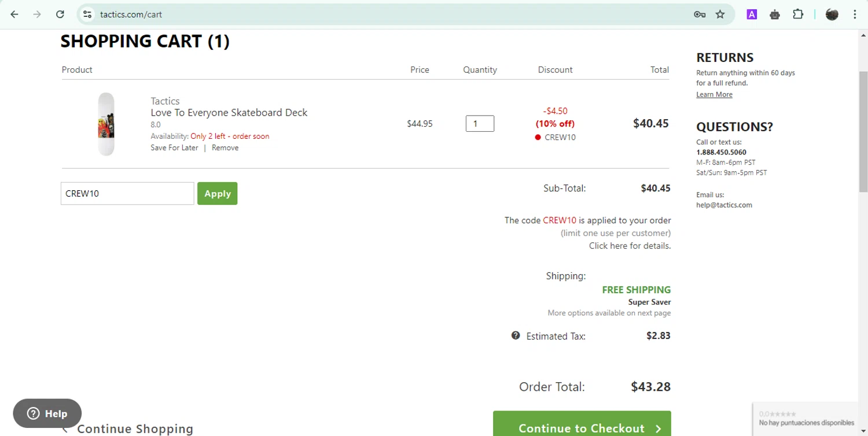Open the Help chat widget

(x=47, y=413)
